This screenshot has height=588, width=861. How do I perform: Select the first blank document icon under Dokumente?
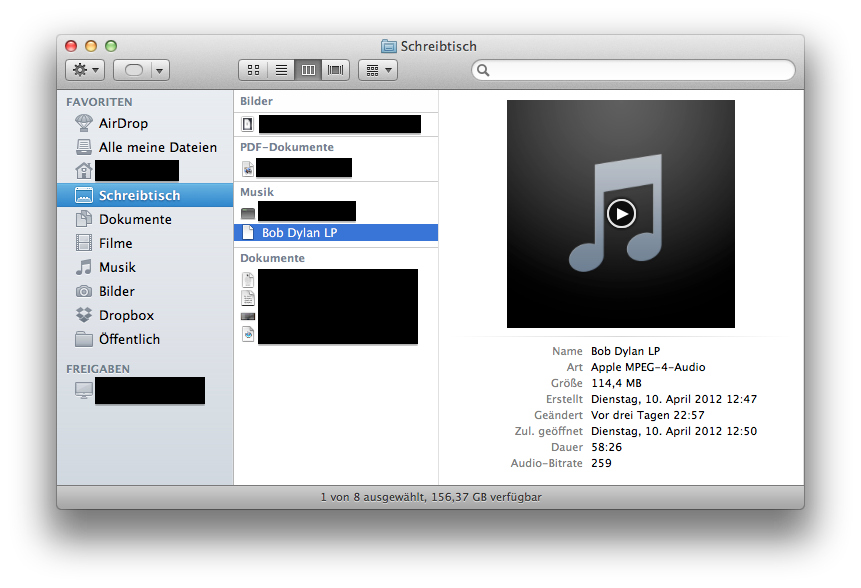(248, 279)
